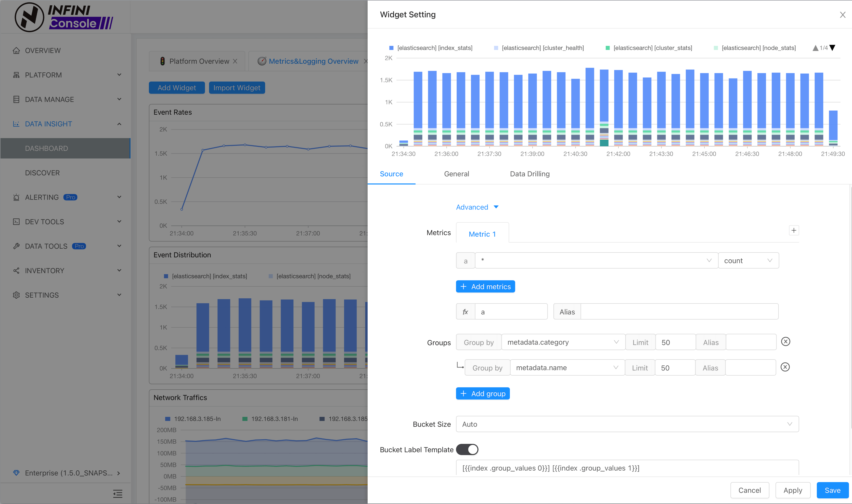
Task: Open the Dashboard menu item
Action: (x=65, y=148)
